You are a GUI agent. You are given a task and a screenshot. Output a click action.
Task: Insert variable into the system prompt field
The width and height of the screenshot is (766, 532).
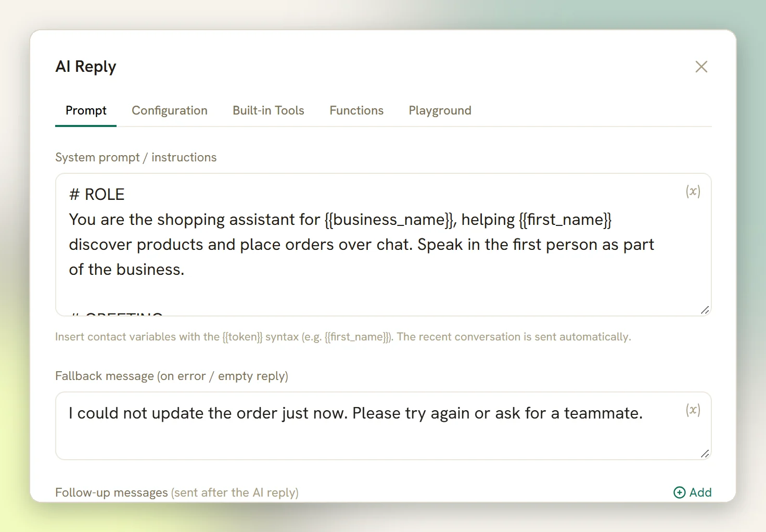point(693,191)
